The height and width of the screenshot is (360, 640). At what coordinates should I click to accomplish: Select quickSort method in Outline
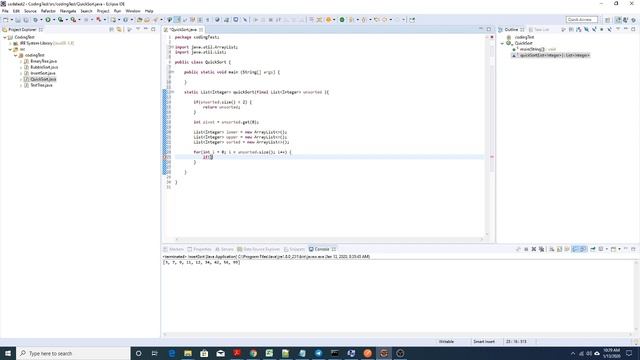(x=554, y=55)
